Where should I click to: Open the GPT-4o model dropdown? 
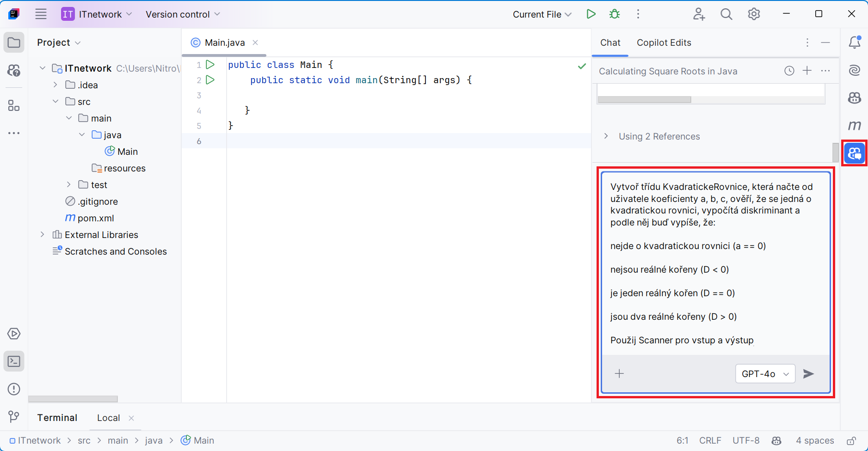point(765,374)
